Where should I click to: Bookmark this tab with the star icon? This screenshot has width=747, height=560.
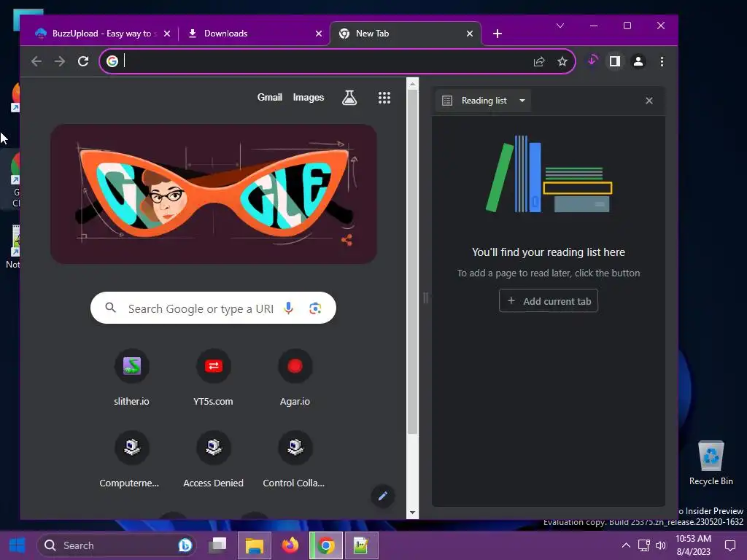tap(562, 61)
